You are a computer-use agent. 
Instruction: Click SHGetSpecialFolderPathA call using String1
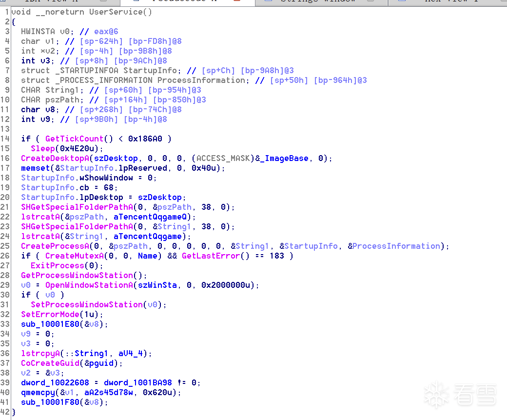[x=77, y=226]
